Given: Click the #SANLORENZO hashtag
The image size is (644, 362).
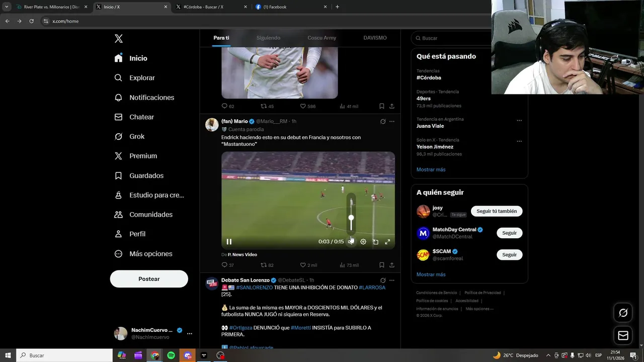Looking at the screenshot, I should point(254,288).
